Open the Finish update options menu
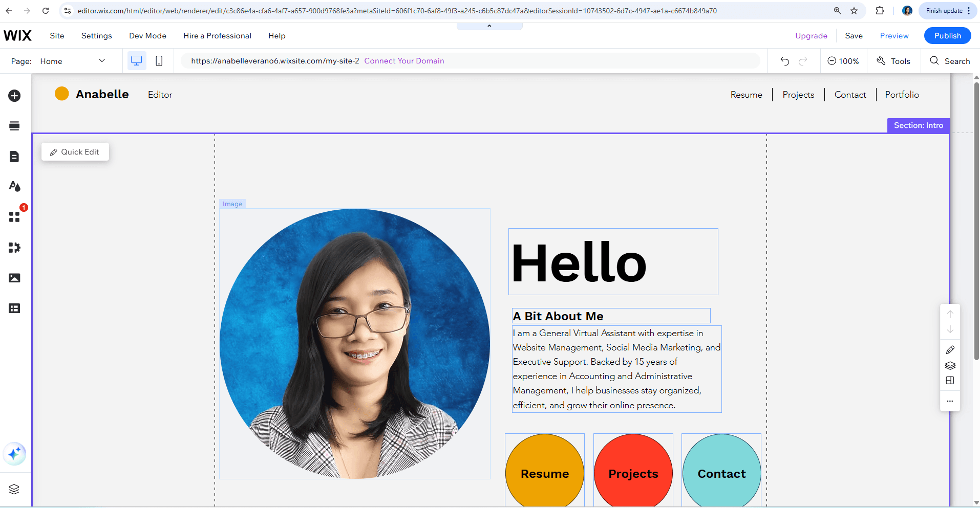The image size is (980, 508). (969, 10)
